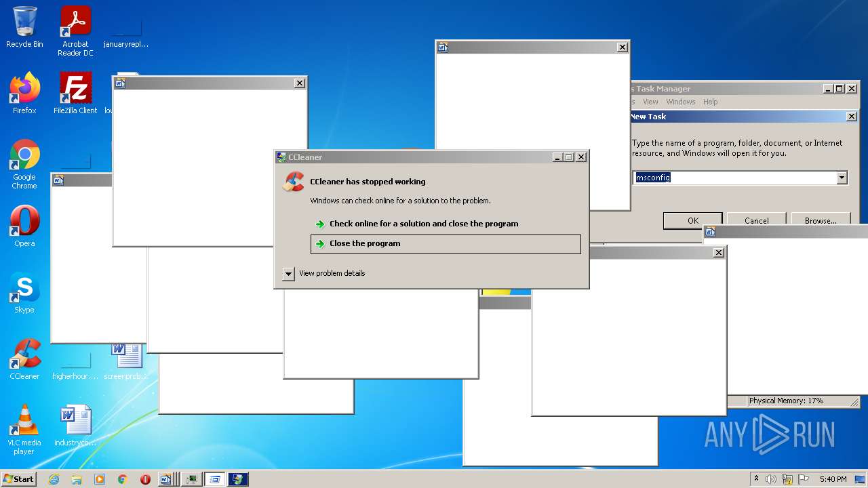Click OK in the New Task dialog

pyautogui.click(x=692, y=220)
